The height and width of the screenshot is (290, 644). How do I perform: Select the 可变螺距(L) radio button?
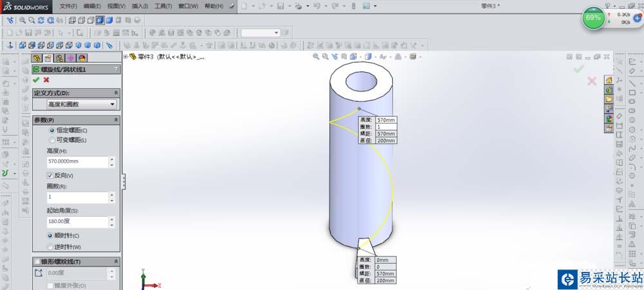coord(52,140)
